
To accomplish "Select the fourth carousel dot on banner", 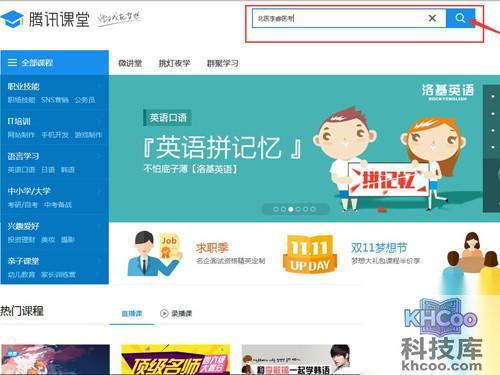I will click(x=298, y=209).
